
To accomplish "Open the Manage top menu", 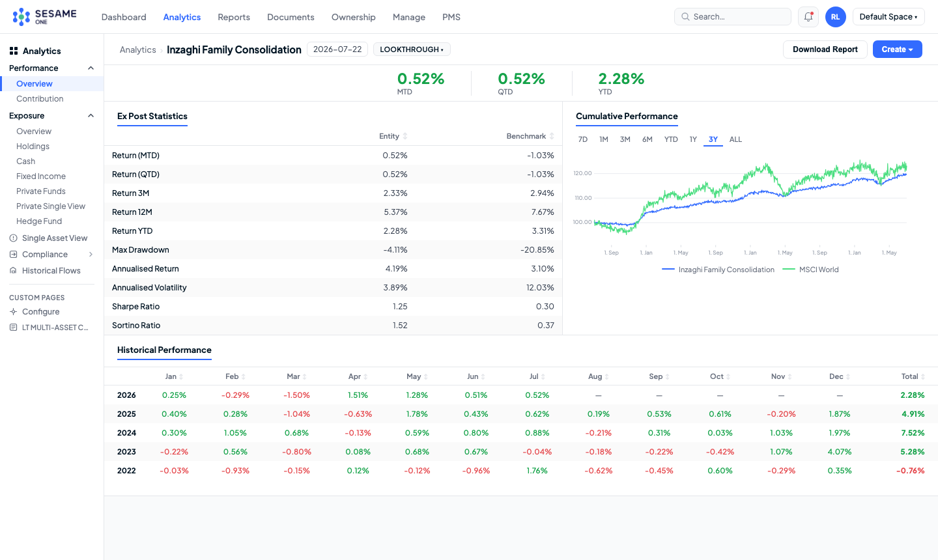I will coord(409,17).
